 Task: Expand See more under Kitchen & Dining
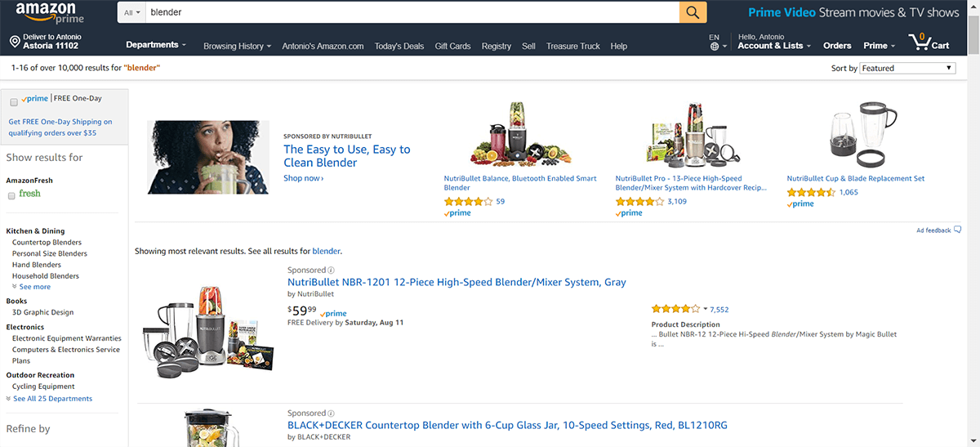pos(32,287)
